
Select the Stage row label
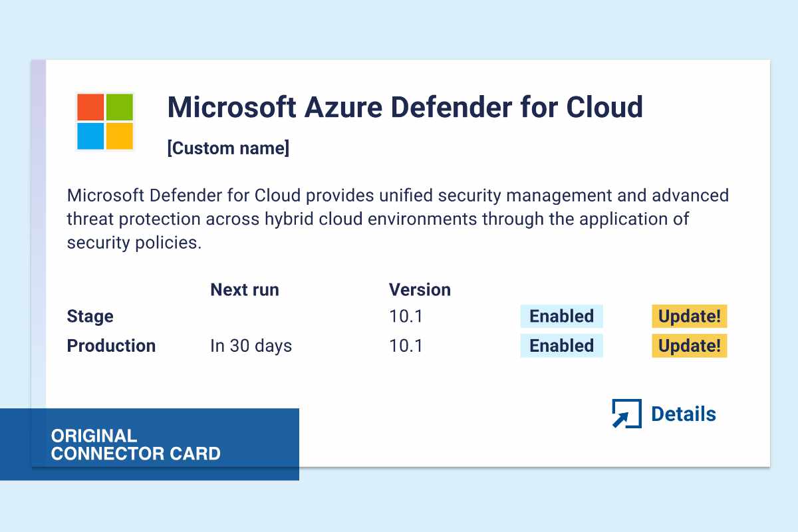pyautogui.click(x=90, y=317)
